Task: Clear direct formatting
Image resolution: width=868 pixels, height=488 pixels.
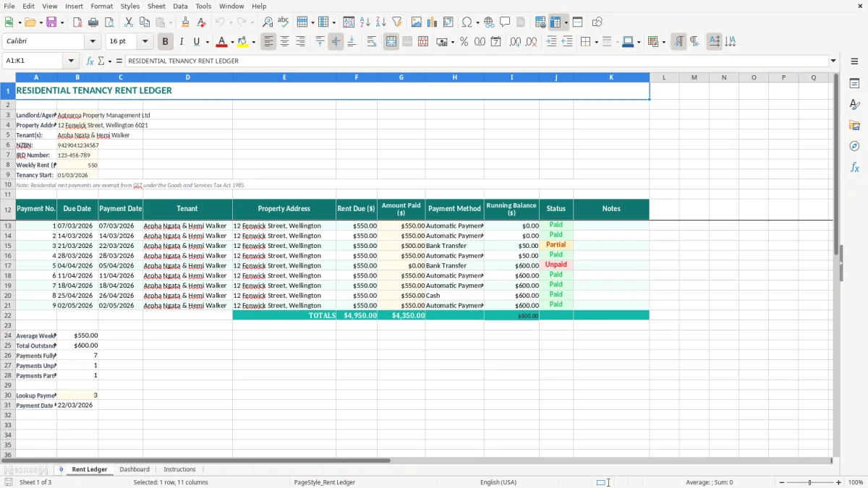Action: click(202, 22)
